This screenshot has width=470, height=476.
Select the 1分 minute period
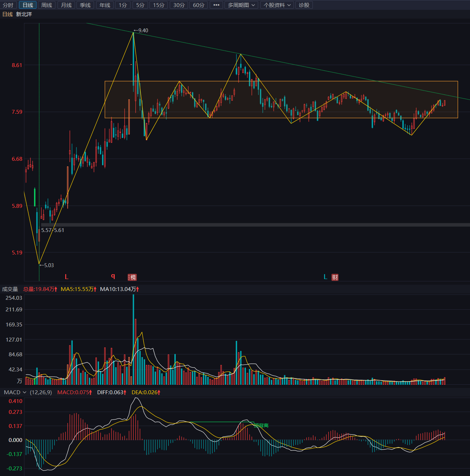click(123, 5)
